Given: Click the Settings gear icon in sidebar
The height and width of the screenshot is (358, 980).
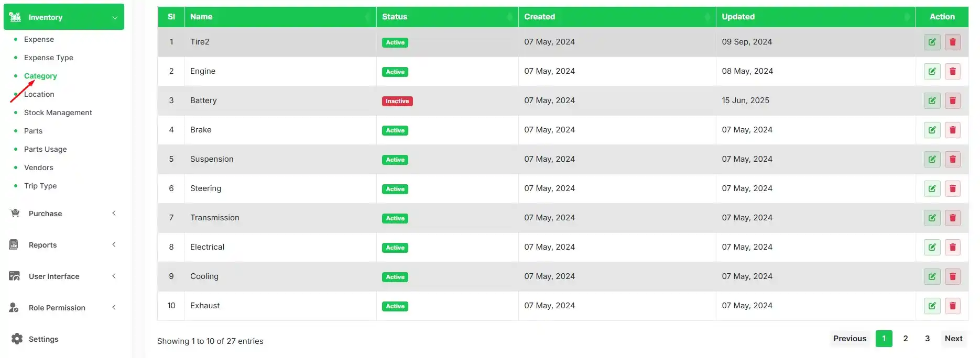Looking at the screenshot, I should pos(17,339).
